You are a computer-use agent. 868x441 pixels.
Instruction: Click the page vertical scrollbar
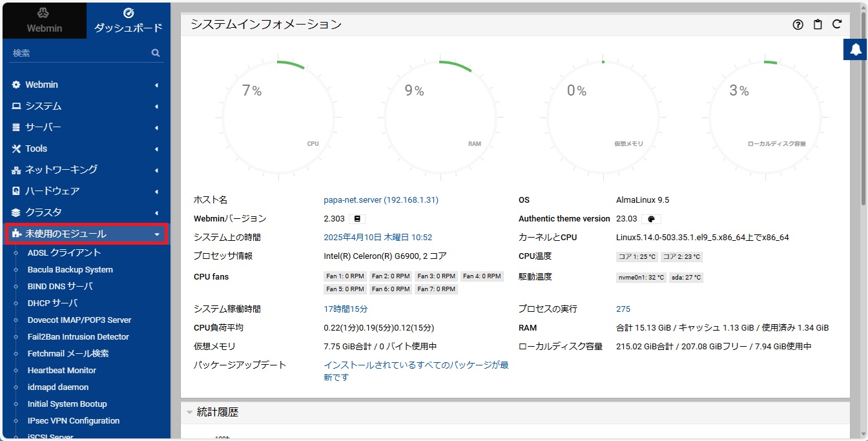[x=863, y=110]
